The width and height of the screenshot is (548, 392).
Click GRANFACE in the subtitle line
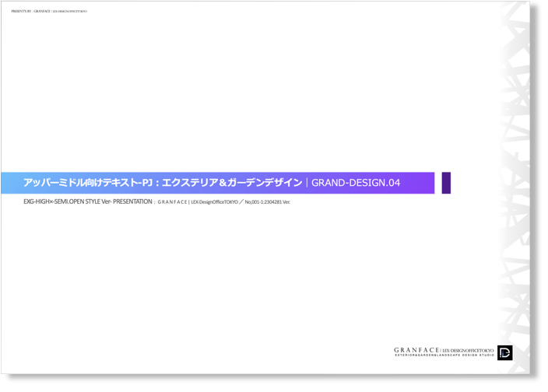coord(172,202)
